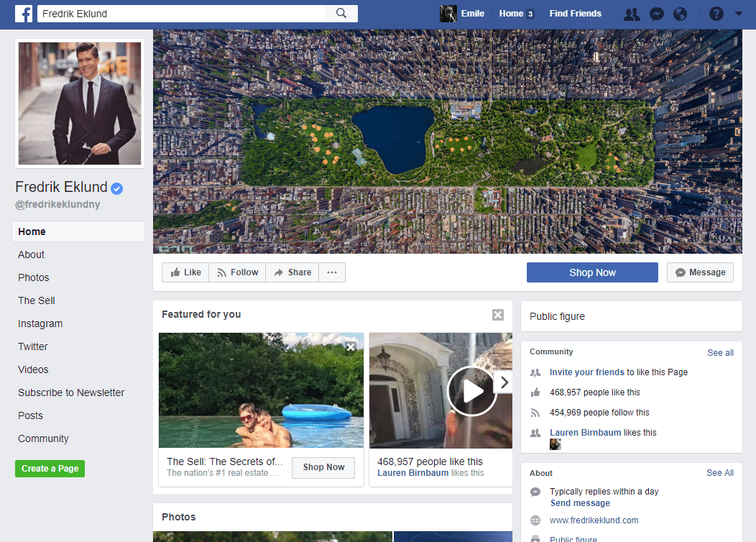Screen dimensions: 756x542
Task: Open the three-dots more options button
Action: pyautogui.click(x=332, y=272)
